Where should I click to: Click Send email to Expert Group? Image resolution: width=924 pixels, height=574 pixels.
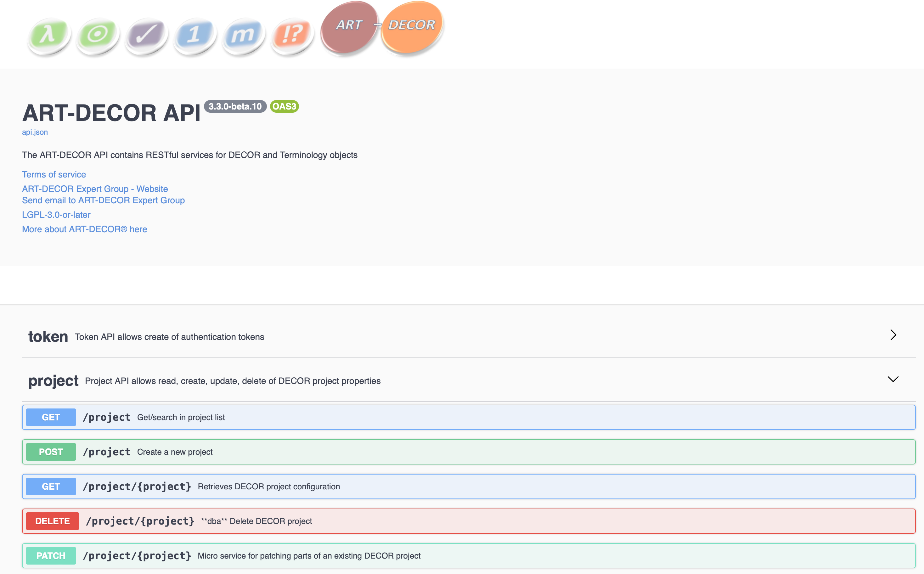(x=103, y=200)
